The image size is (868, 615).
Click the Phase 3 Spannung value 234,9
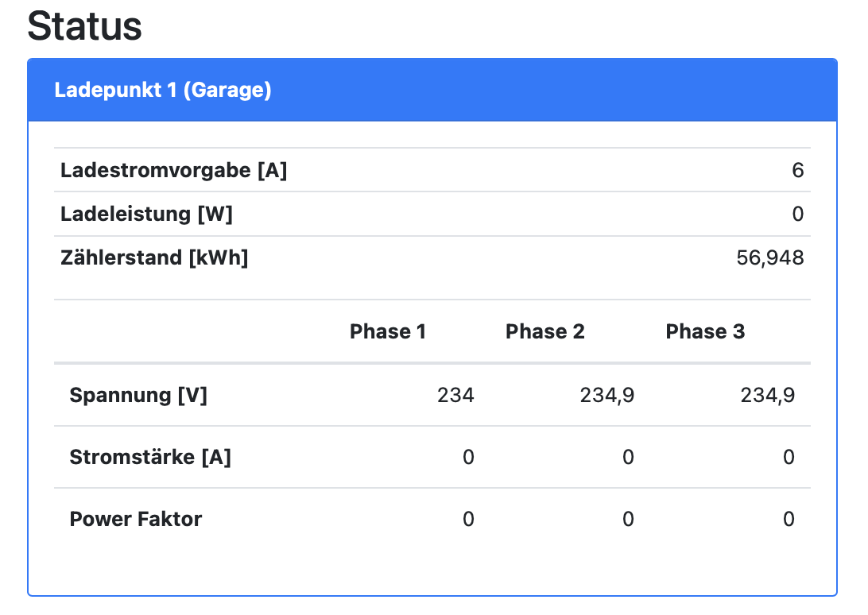pyautogui.click(x=767, y=395)
